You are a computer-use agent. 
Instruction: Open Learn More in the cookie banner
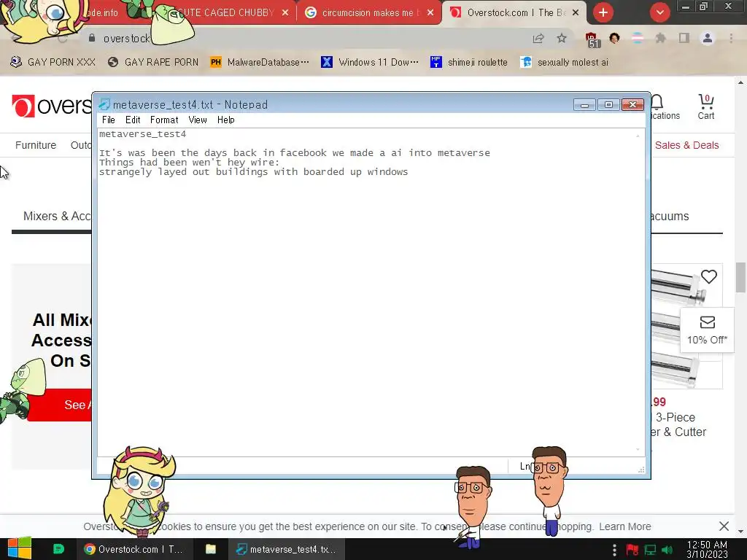[625, 526]
